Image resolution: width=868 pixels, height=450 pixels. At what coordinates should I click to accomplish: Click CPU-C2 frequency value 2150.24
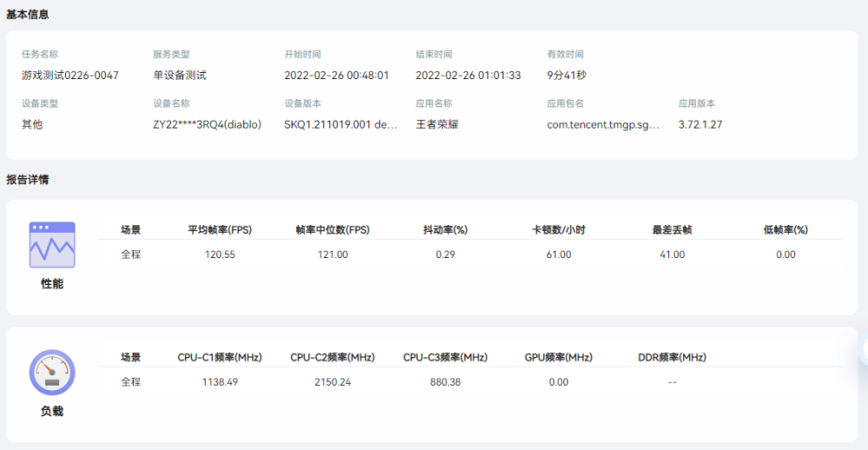332,382
